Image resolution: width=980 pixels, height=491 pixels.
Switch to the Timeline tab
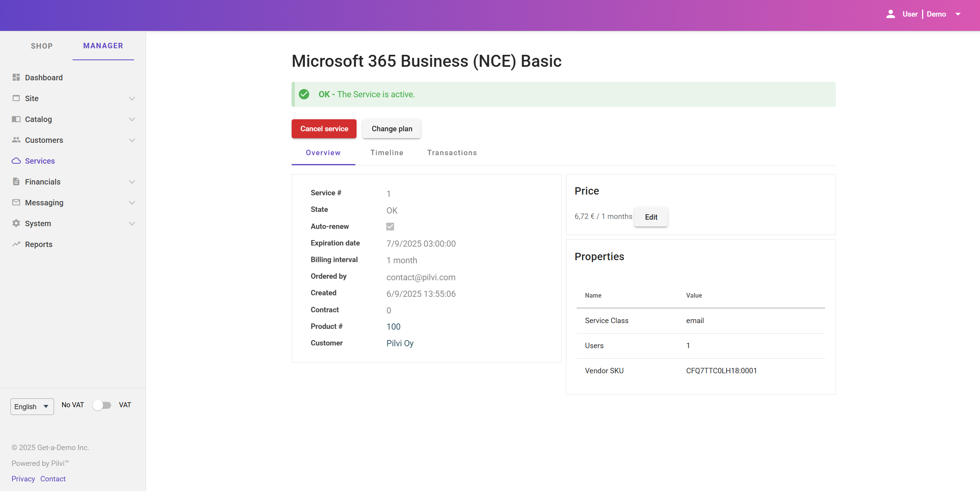tap(387, 153)
